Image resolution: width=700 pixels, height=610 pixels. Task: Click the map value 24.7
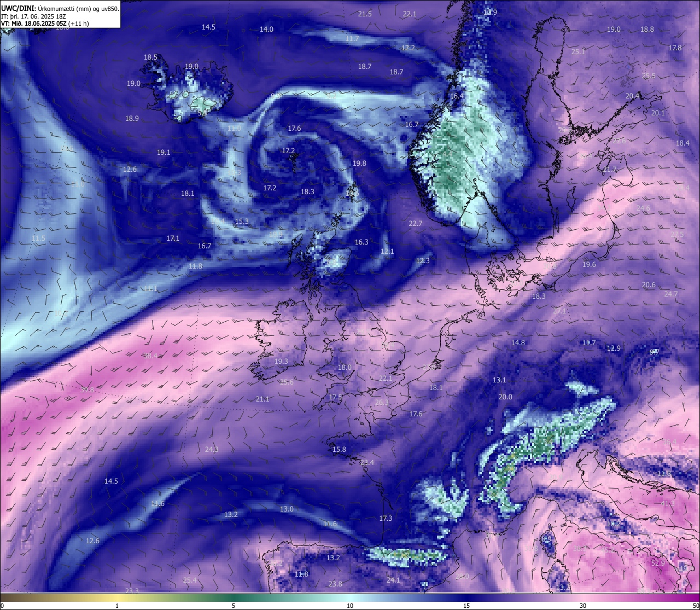tap(671, 294)
